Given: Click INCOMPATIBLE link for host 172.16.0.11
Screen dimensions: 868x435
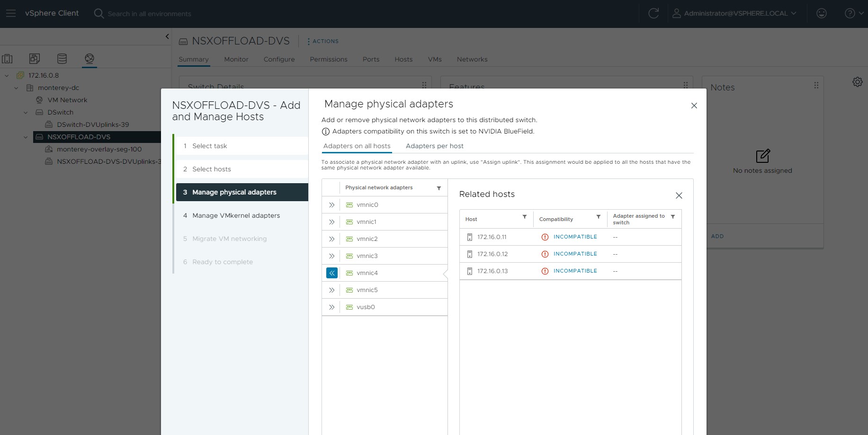Looking at the screenshot, I should pyautogui.click(x=575, y=237).
